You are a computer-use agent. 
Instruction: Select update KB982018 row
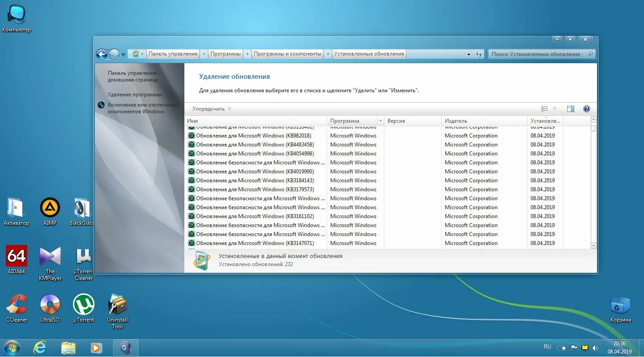coord(388,136)
